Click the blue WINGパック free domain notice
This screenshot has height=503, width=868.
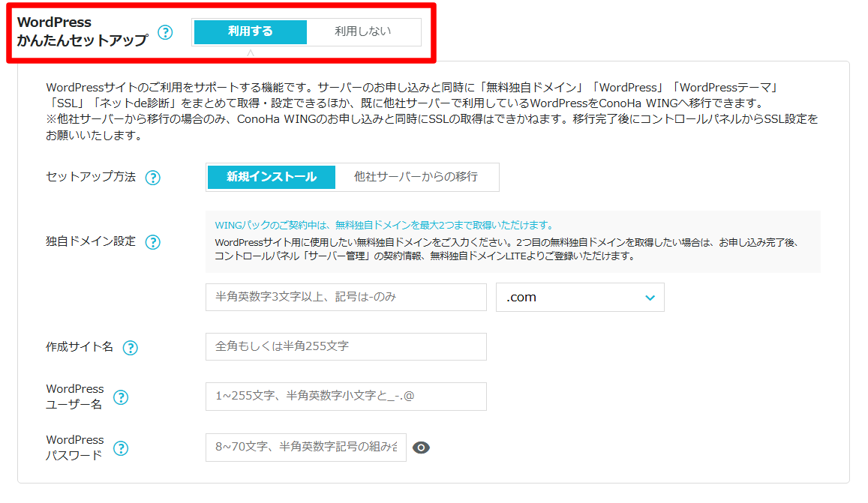[x=384, y=225]
